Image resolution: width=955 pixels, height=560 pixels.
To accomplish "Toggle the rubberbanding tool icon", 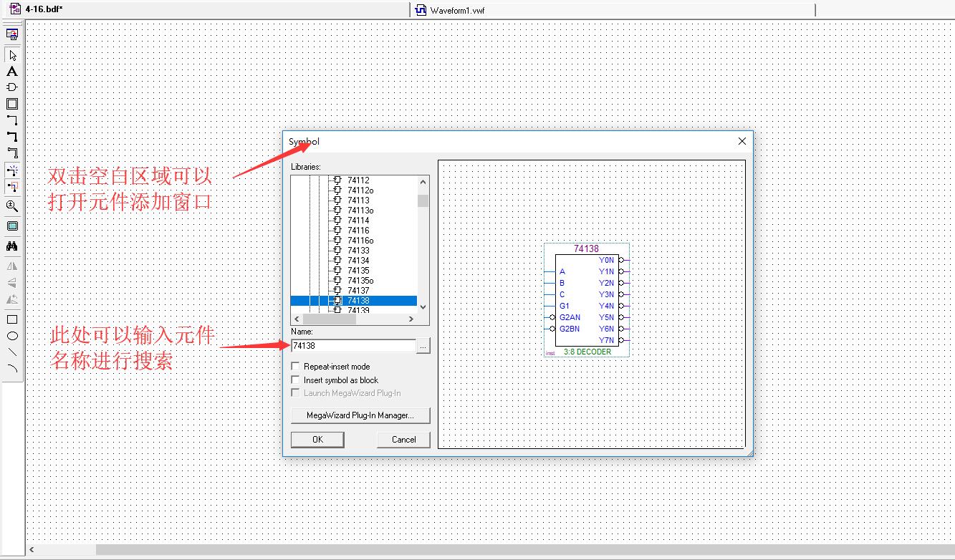I will tap(12, 170).
